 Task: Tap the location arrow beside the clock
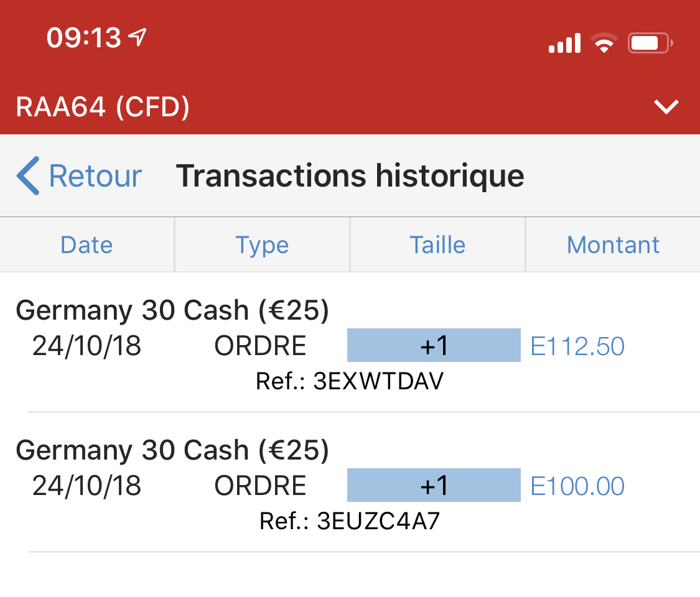coord(137,38)
